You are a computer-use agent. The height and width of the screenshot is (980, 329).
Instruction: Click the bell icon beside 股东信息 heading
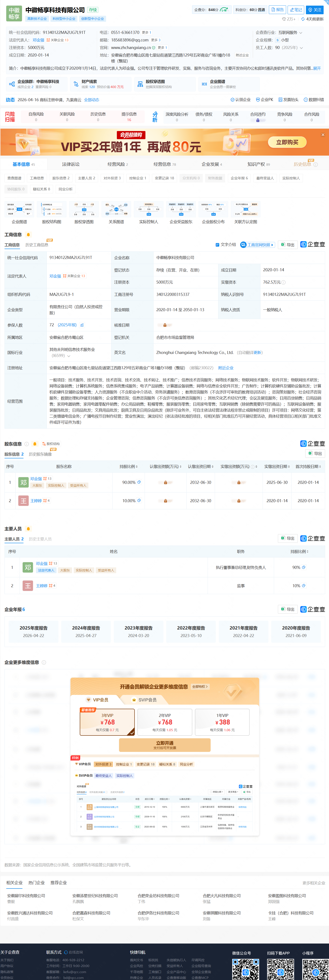(34, 444)
